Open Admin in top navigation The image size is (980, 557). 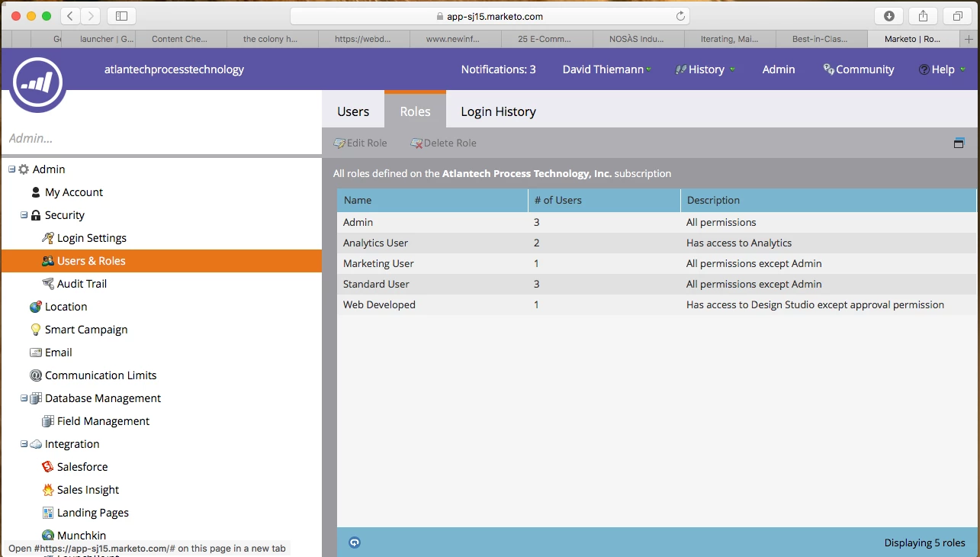click(779, 69)
